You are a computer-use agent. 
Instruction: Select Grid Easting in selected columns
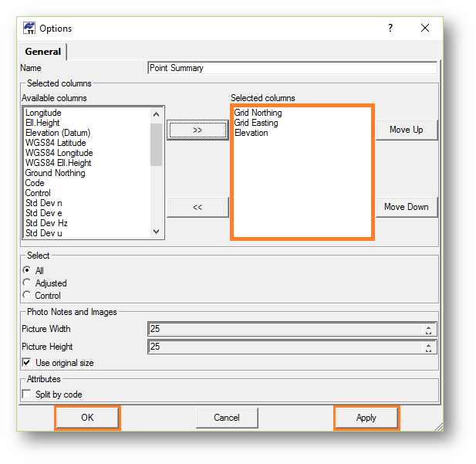pos(256,123)
